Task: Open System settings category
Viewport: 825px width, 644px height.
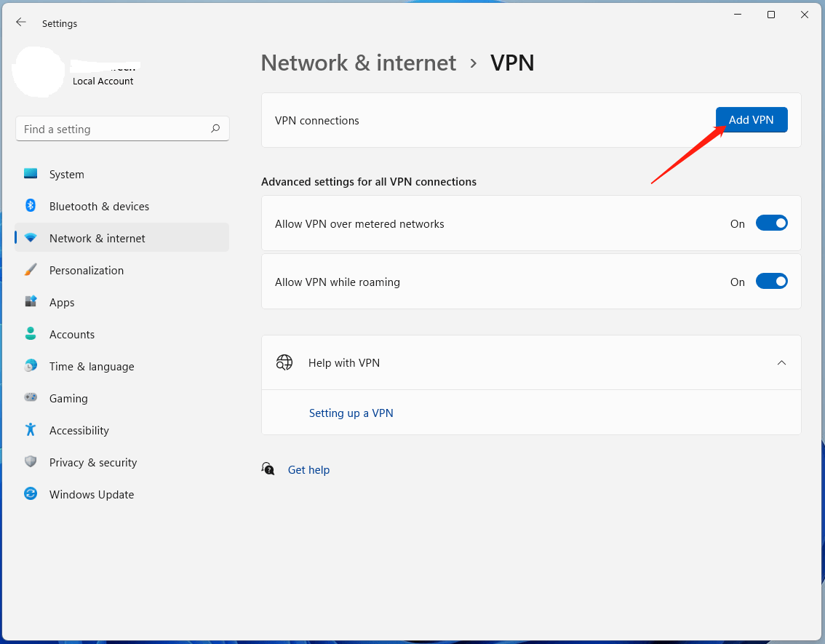Action: 122,174
